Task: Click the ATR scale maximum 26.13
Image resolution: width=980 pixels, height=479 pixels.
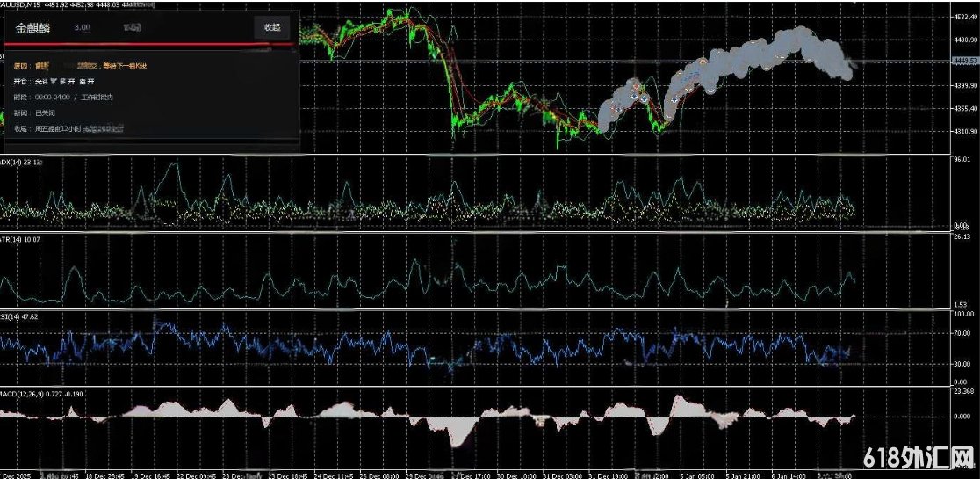Action: click(x=962, y=237)
